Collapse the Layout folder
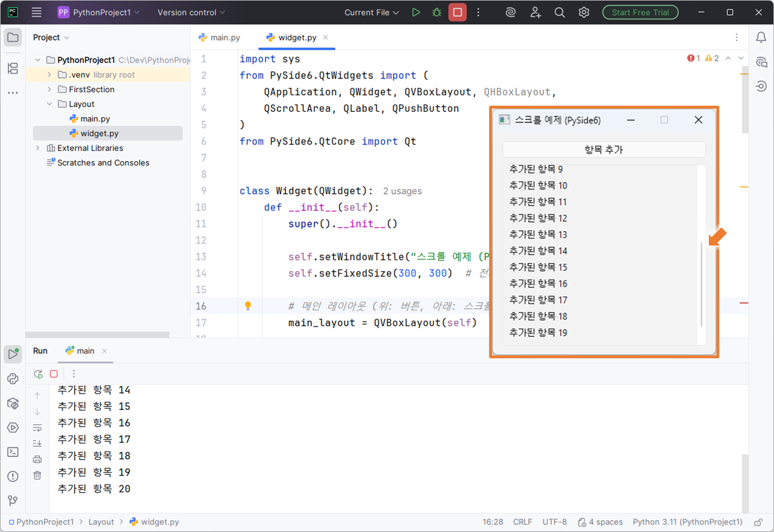The width and height of the screenshot is (774, 532). pyautogui.click(x=50, y=104)
